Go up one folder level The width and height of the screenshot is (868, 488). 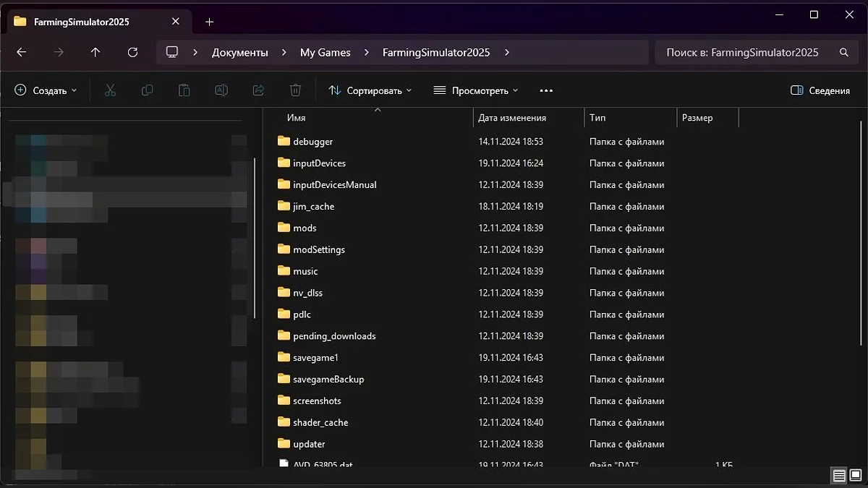[95, 52]
